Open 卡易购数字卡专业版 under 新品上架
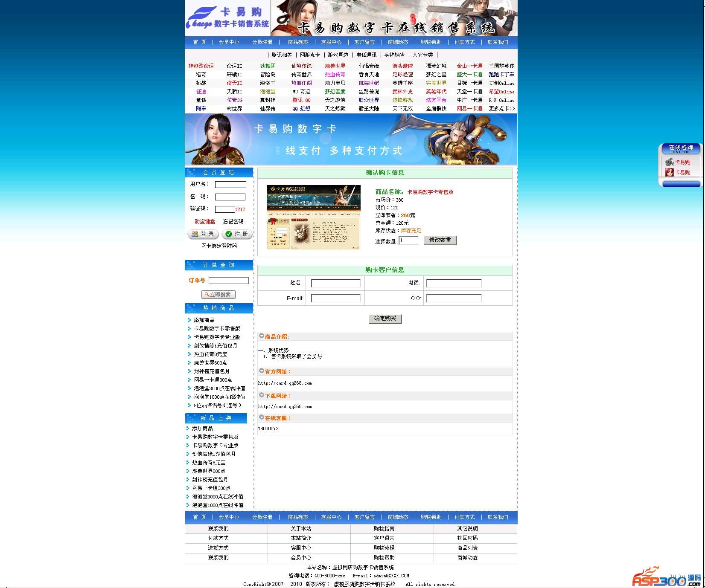Image resolution: width=705 pixels, height=588 pixels. click(215, 446)
